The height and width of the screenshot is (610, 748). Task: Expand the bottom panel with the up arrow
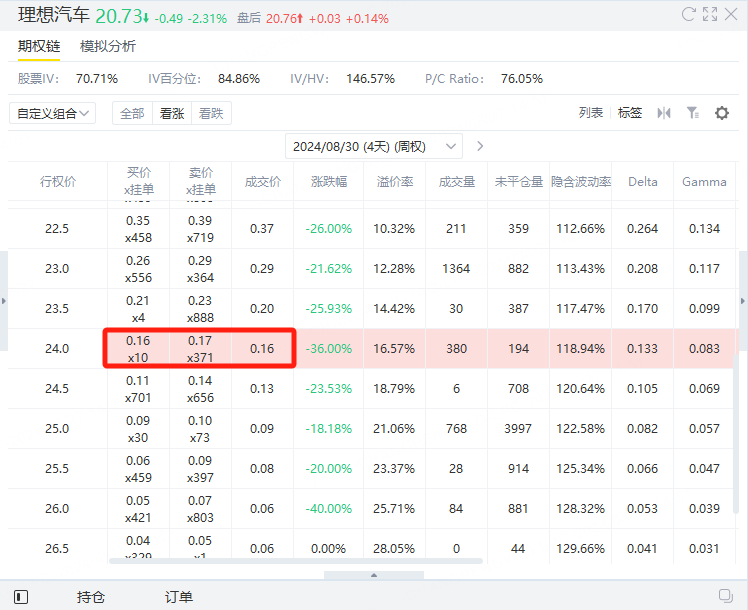pos(374,575)
